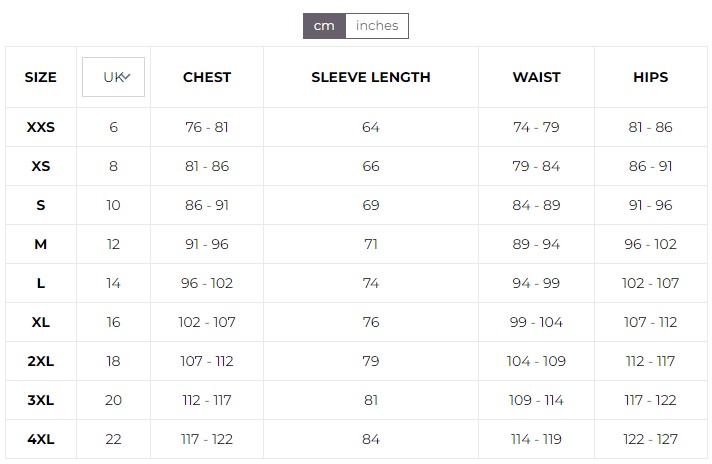Switch units to inches
This screenshot has height=464, width=712.
click(x=377, y=26)
